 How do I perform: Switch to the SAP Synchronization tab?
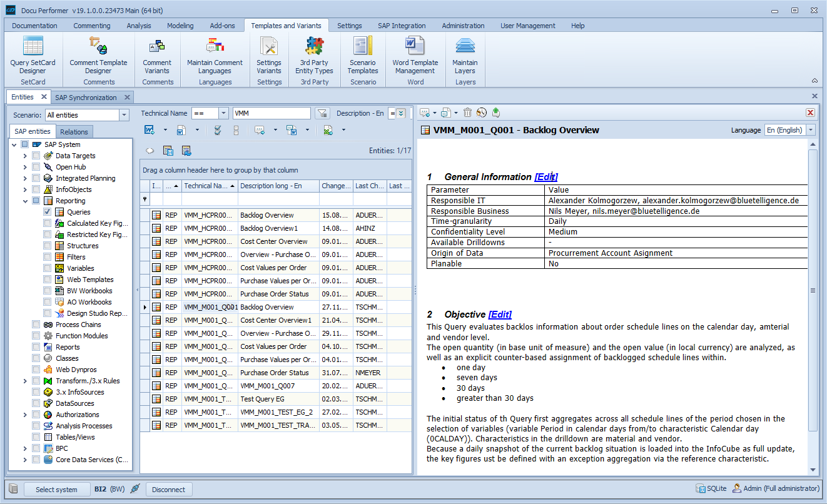point(86,98)
